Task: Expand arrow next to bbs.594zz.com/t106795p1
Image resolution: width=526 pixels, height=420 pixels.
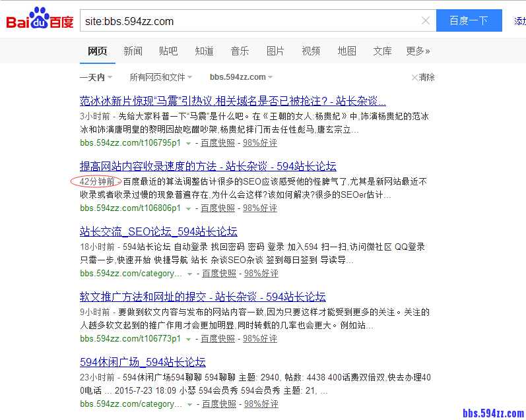Action: pos(189,144)
